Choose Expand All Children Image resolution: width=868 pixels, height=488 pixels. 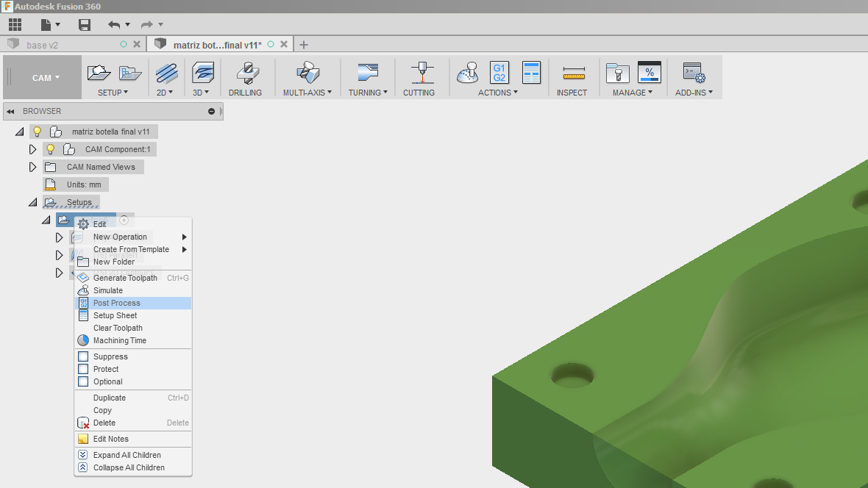pos(133,455)
